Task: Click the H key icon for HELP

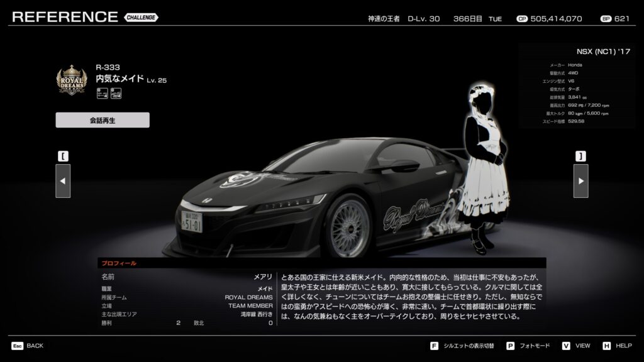Action: coord(606,346)
